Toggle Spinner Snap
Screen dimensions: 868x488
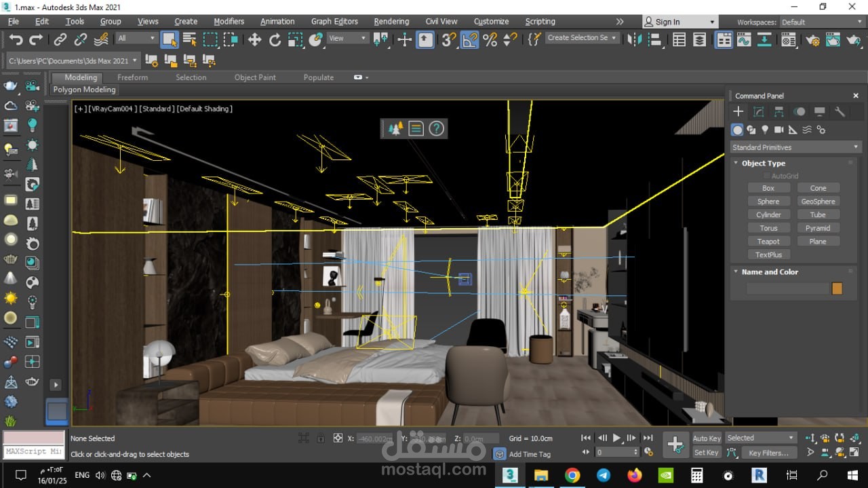(x=510, y=39)
